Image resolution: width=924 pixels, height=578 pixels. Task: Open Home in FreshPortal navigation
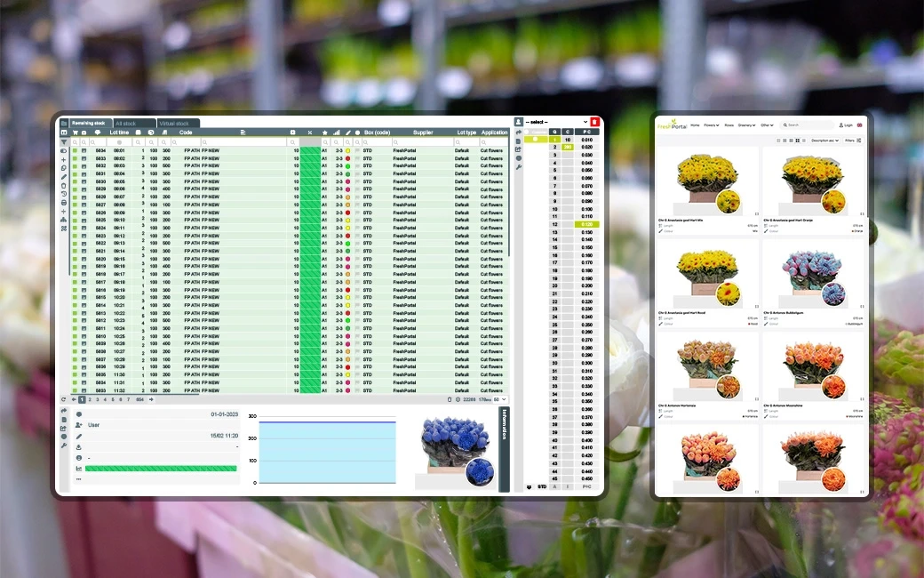tap(695, 125)
